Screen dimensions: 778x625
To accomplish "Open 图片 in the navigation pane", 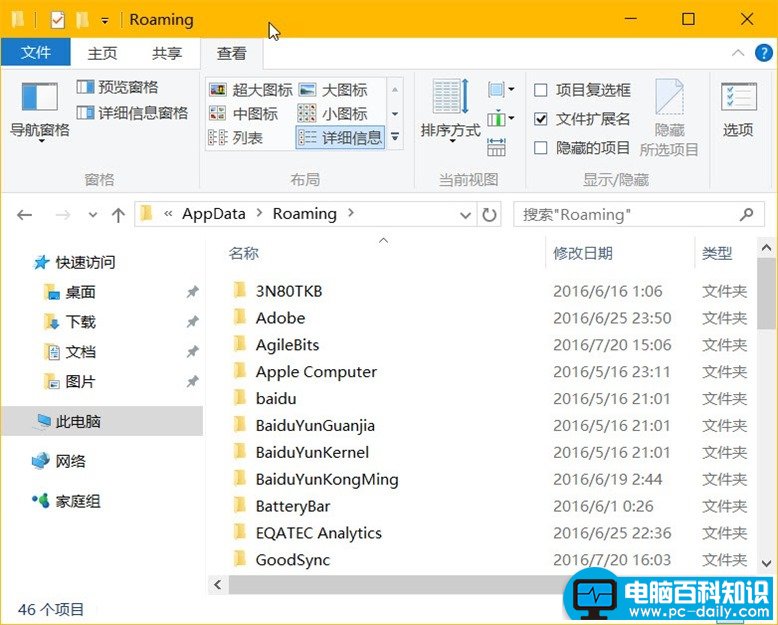I will tap(69, 381).
